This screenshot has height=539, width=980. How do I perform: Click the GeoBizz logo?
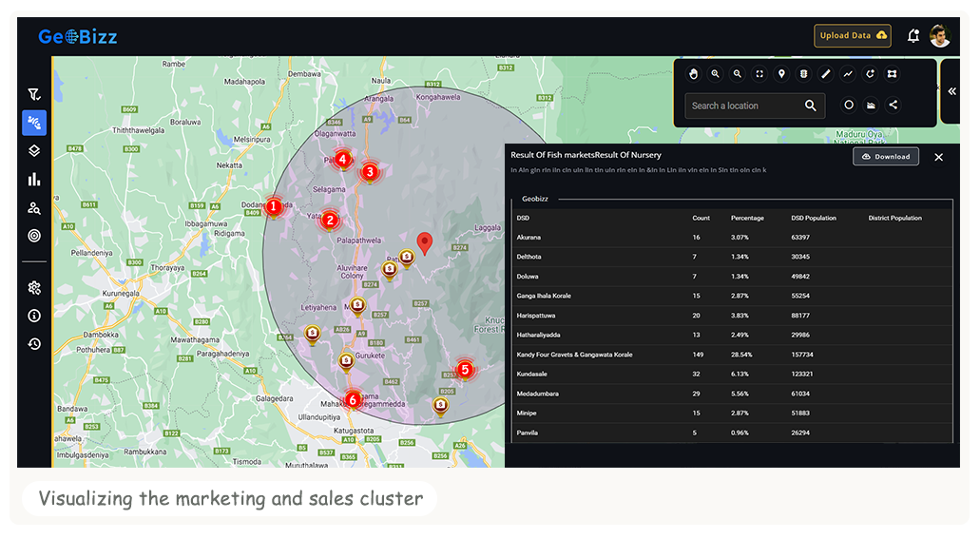click(x=78, y=37)
